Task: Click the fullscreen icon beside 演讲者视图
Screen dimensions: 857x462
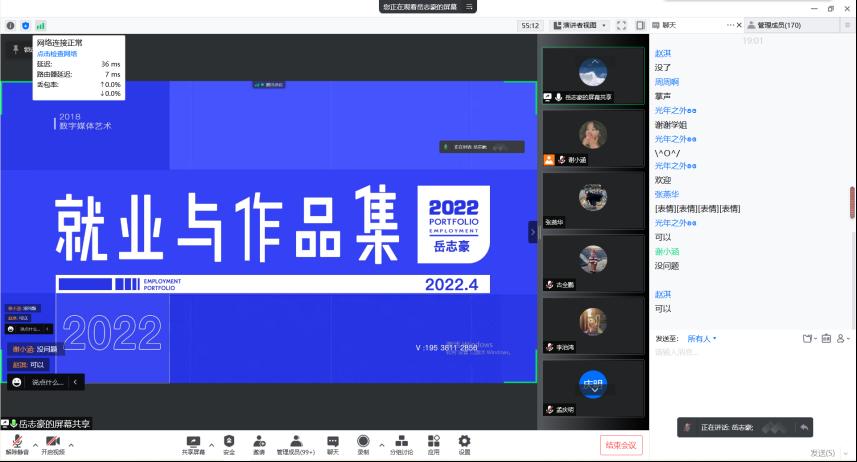Action: (621, 25)
